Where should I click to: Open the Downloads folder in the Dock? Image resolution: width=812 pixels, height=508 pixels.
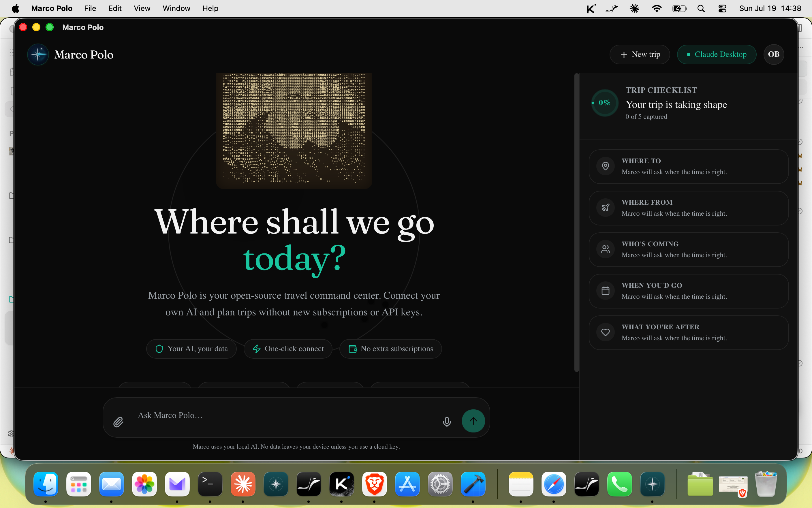point(700,484)
